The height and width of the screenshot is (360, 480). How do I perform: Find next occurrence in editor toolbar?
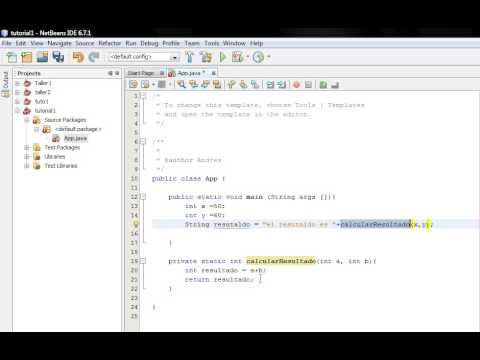click(x=205, y=84)
